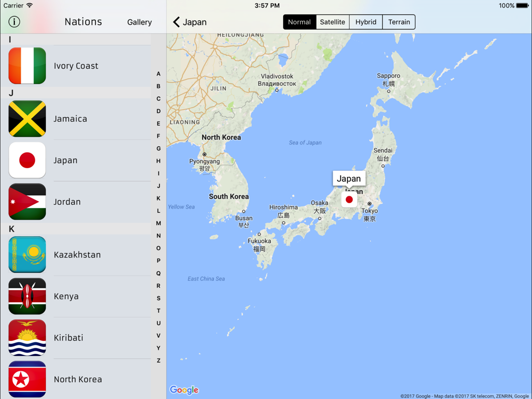Jump to index letter S
The width and height of the screenshot is (532, 399).
coord(159,298)
